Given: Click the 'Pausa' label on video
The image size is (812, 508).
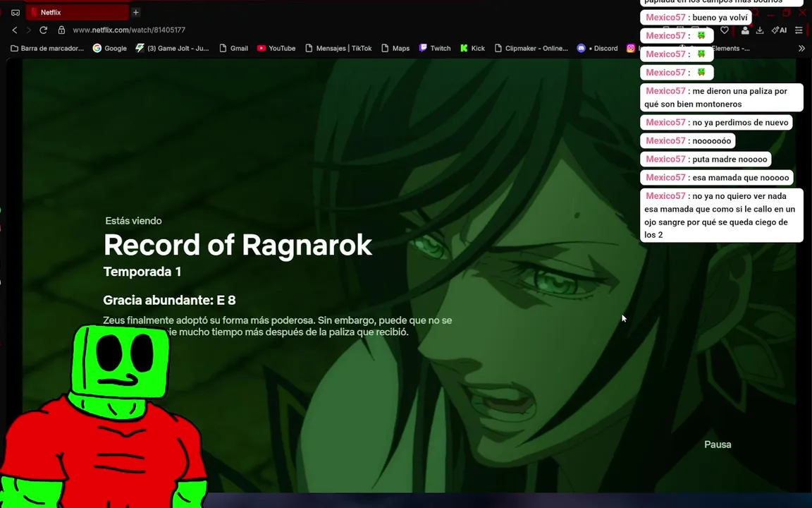Looking at the screenshot, I should click(718, 445).
